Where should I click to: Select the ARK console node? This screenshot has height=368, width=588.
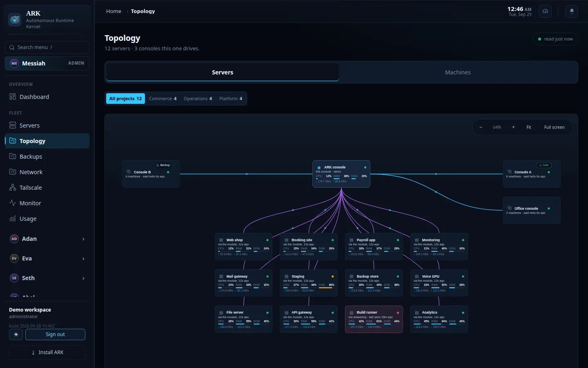coord(341,174)
